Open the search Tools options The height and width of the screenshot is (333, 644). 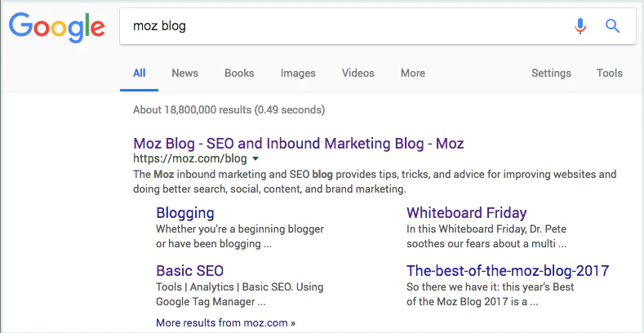(x=610, y=73)
